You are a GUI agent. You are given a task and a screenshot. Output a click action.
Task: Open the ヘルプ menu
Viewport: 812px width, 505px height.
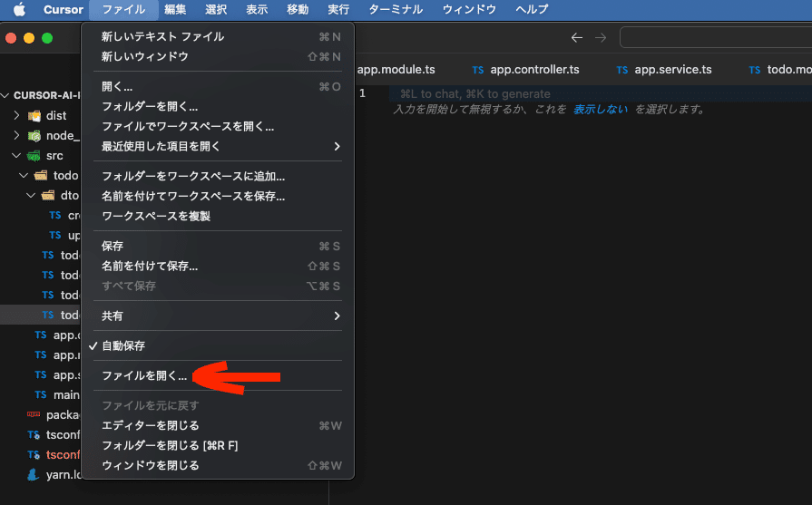[x=532, y=9]
